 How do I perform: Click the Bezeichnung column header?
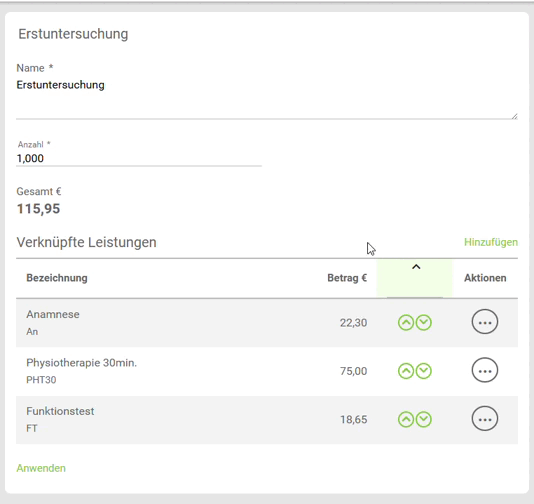(x=57, y=278)
